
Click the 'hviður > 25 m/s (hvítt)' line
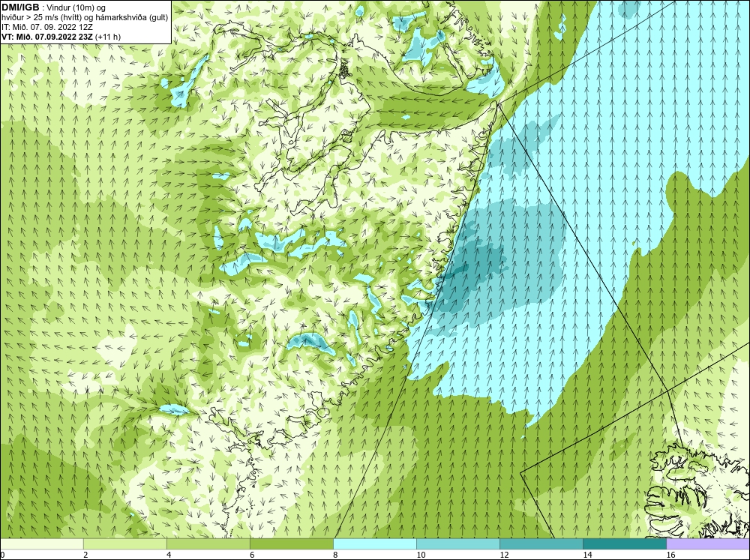pyautogui.click(x=85, y=17)
